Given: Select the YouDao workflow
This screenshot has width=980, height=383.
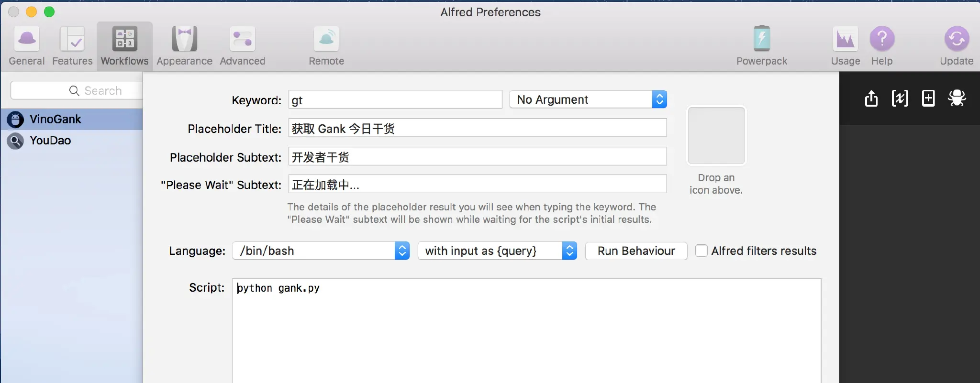Looking at the screenshot, I should coord(72,141).
